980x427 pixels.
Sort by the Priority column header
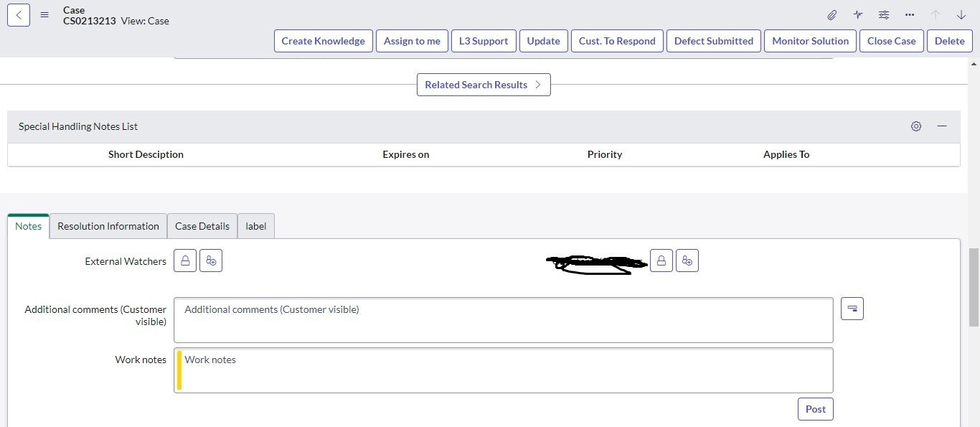(605, 154)
